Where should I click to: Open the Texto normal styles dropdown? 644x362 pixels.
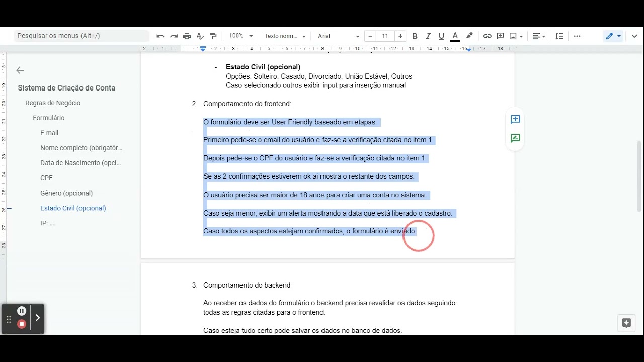pyautogui.click(x=284, y=36)
